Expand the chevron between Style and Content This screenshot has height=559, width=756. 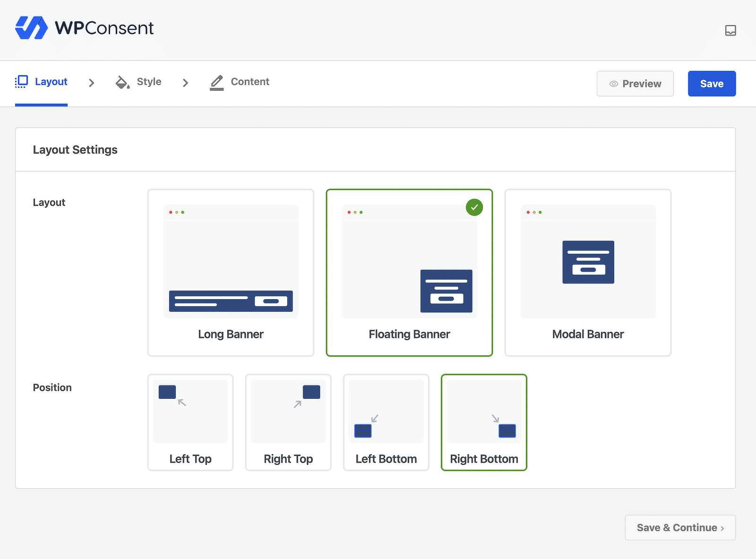[185, 83]
